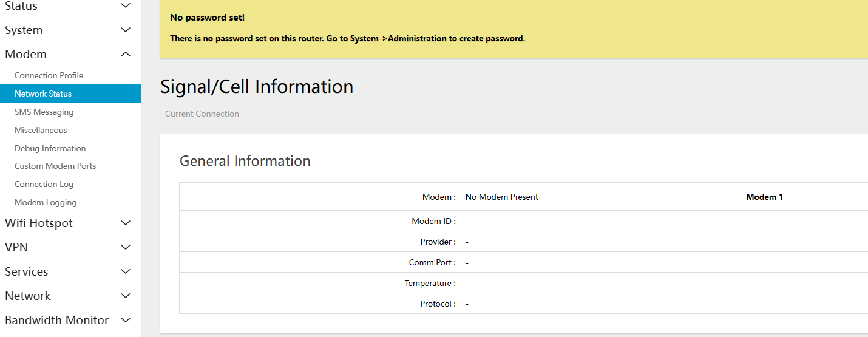Expand the Network section chevron
The image size is (868, 337).
[126, 296]
